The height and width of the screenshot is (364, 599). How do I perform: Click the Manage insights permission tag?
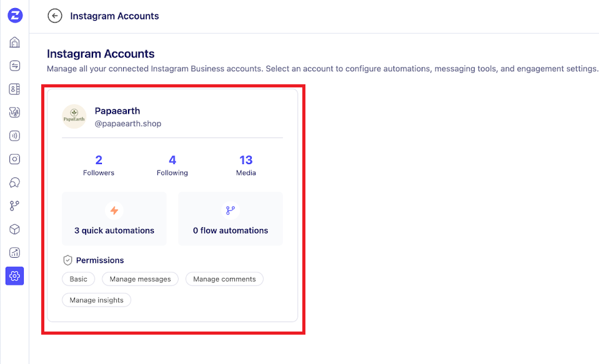(x=97, y=300)
